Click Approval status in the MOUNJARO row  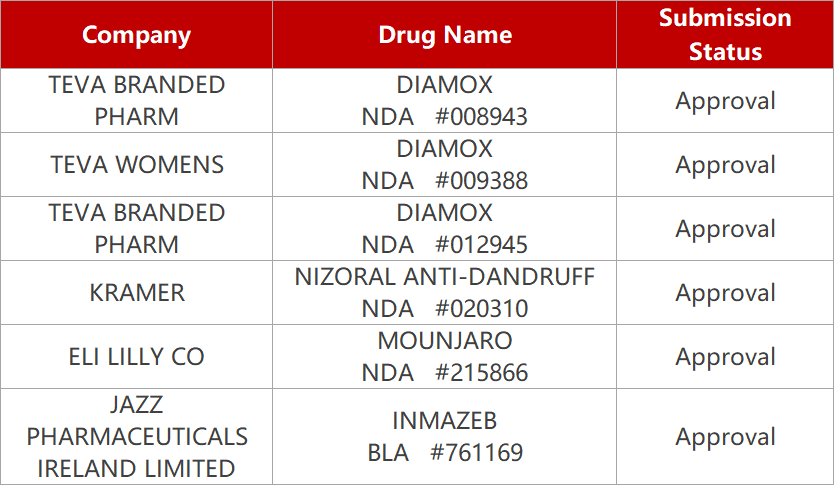(725, 357)
